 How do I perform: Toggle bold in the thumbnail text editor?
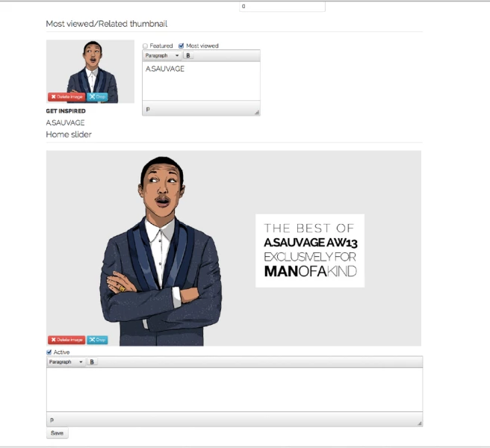[188, 55]
